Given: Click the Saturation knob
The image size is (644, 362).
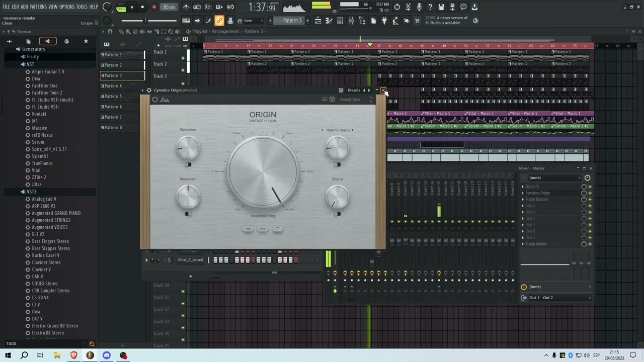Looking at the screenshot, I should (188, 147).
